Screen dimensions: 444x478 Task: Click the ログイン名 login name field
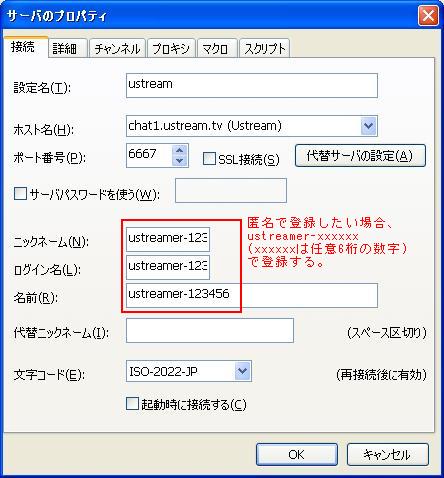tap(168, 267)
